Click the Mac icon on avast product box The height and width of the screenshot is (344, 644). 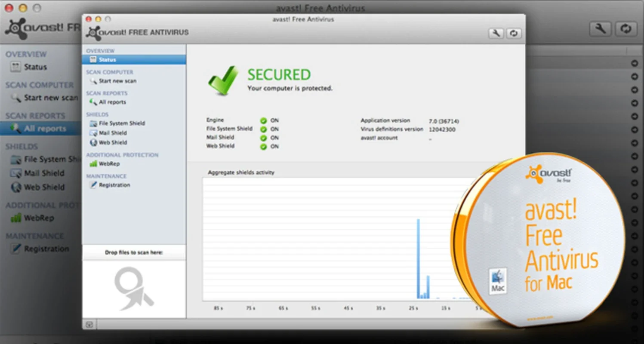tap(498, 281)
